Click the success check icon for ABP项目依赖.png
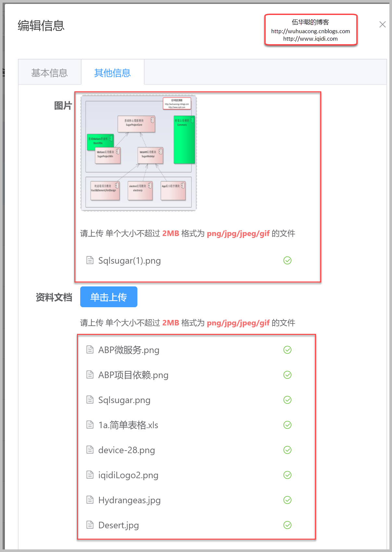 coord(287,375)
